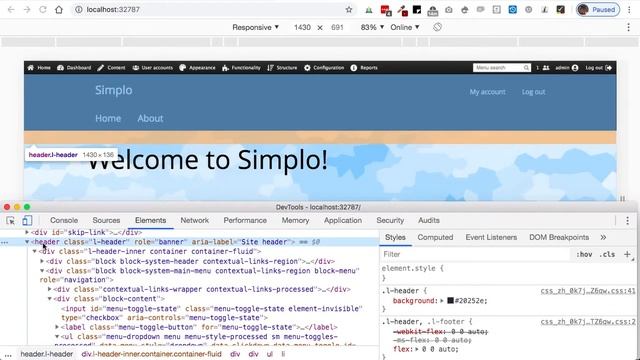Click the About main menu link
The image size is (640, 360).
(150, 118)
